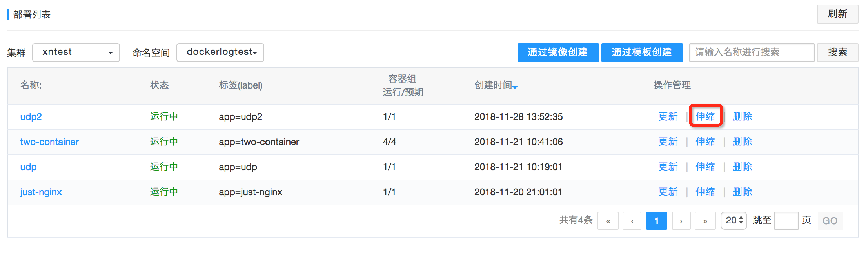
Task: Open the page size dropdown showing 20
Action: point(734,220)
